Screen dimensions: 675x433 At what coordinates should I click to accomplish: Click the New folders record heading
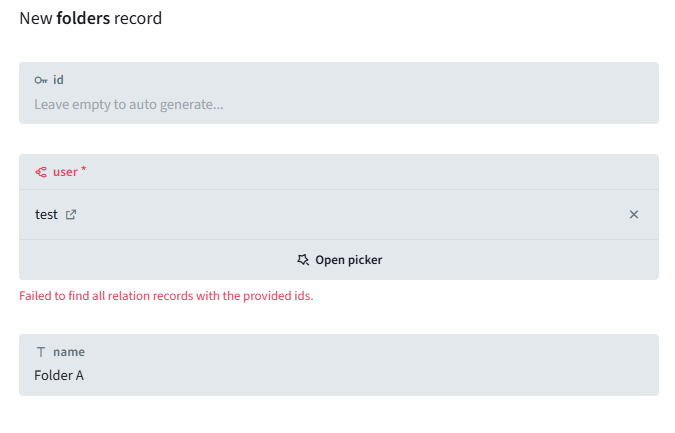[91, 18]
